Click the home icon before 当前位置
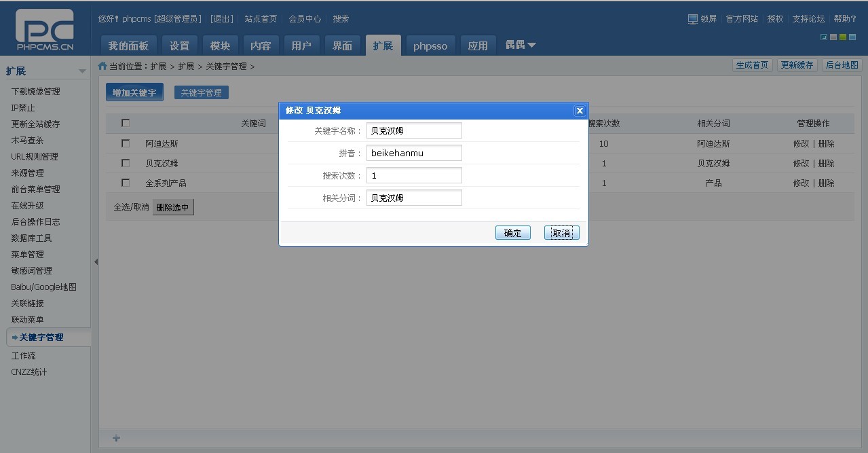 click(102, 66)
